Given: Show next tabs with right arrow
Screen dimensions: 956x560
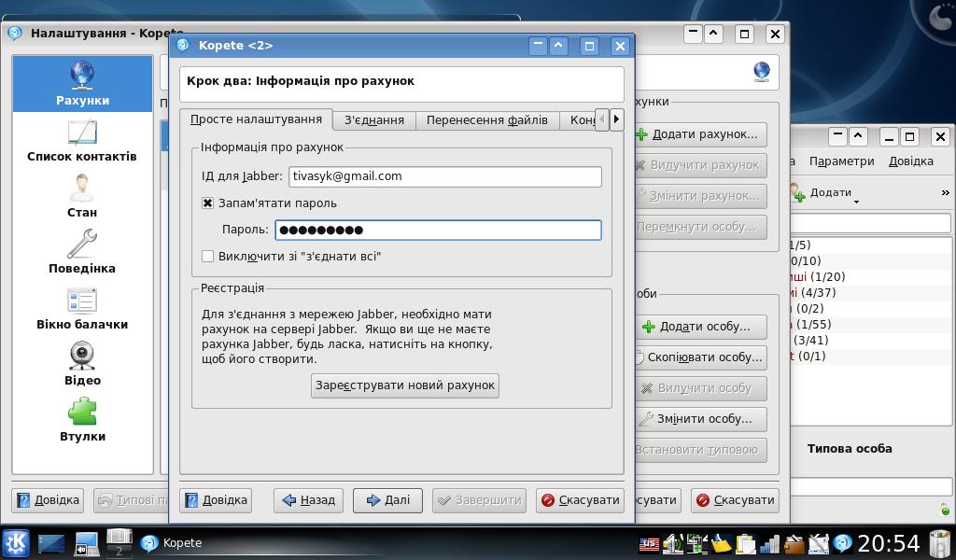Looking at the screenshot, I should tap(616, 119).
